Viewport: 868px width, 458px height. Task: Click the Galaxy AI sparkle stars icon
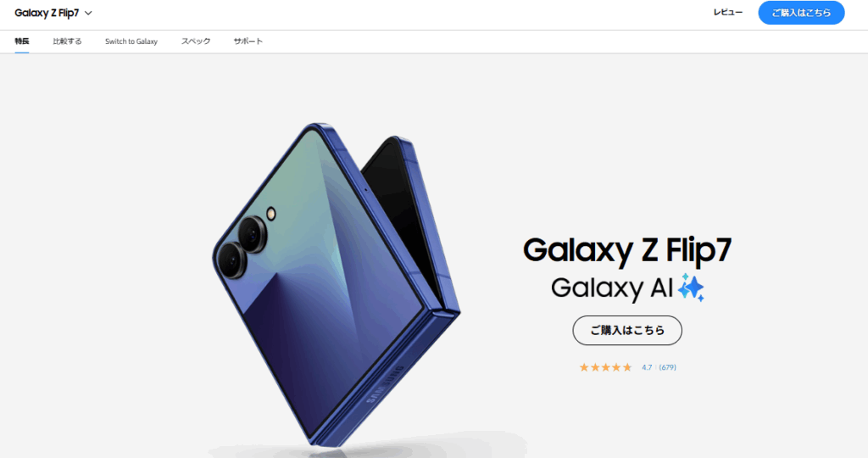tap(691, 288)
